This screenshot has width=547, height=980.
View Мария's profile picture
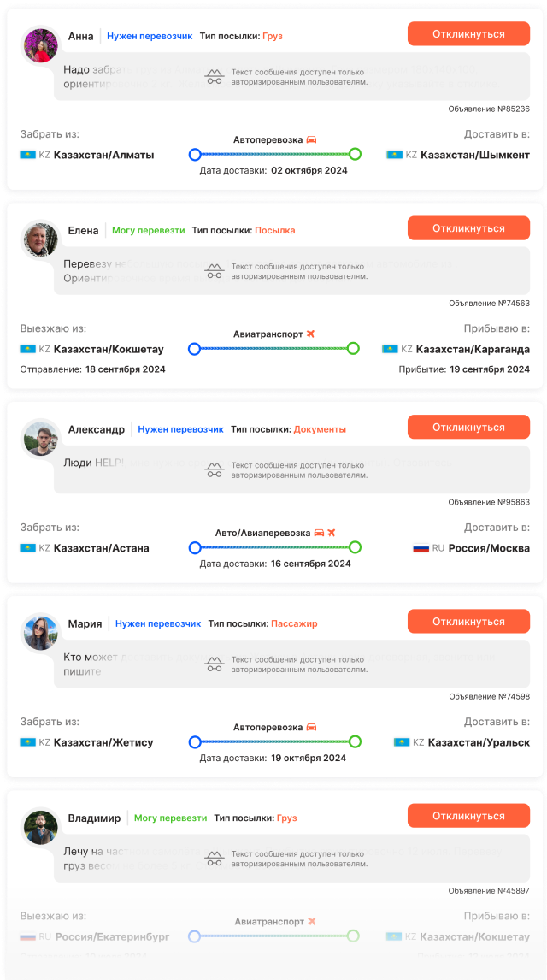coord(40,632)
